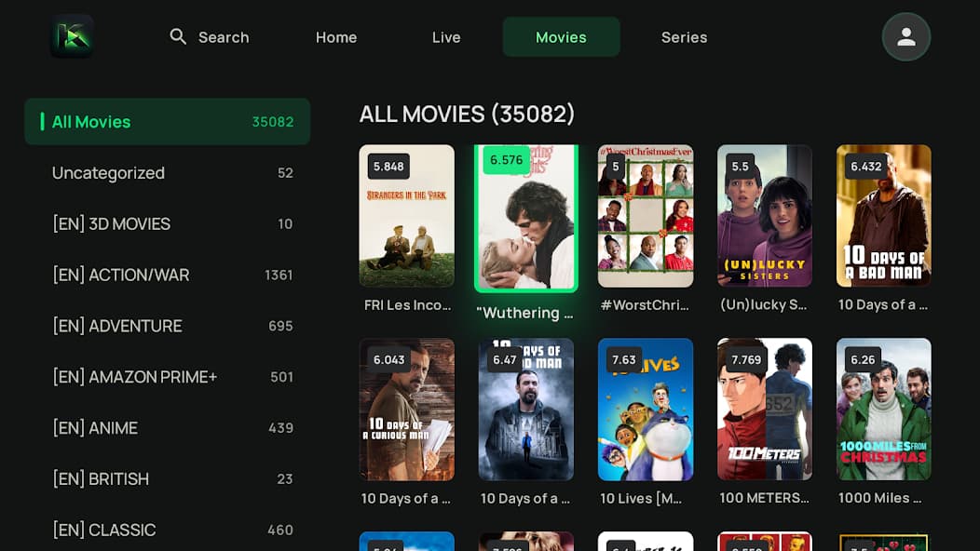Image resolution: width=980 pixels, height=551 pixels.
Task: Click the ALL MOVIES (35082) heading
Action: [467, 114]
